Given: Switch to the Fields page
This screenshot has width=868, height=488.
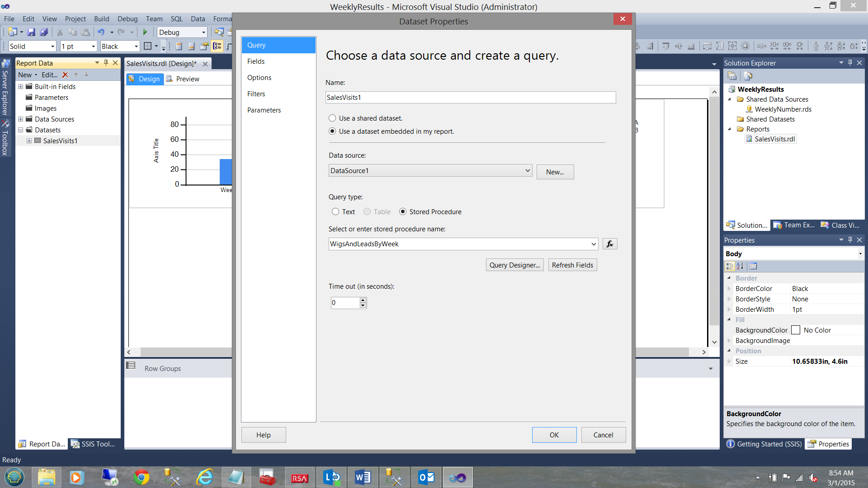Looking at the screenshot, I should coord(256,61).
